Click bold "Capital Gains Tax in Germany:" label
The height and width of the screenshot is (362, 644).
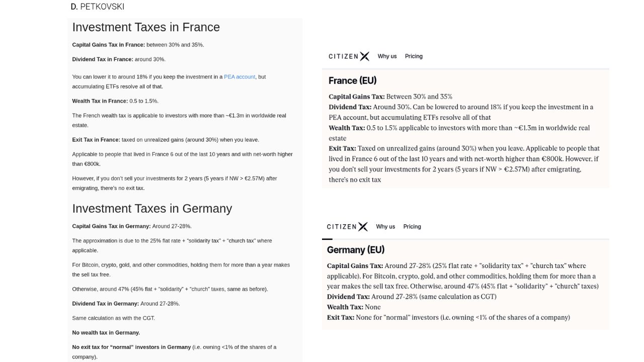click(111, 226)
